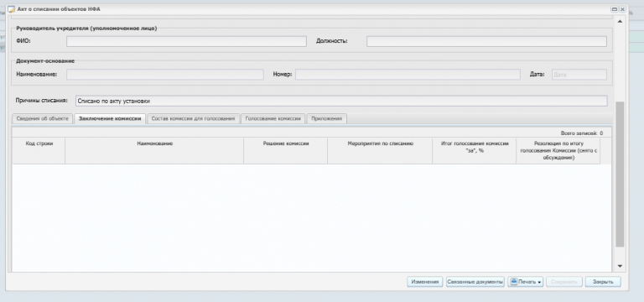644x302 pixels.
Task: Click the Изменения button
Action: (x=424, y=282)
